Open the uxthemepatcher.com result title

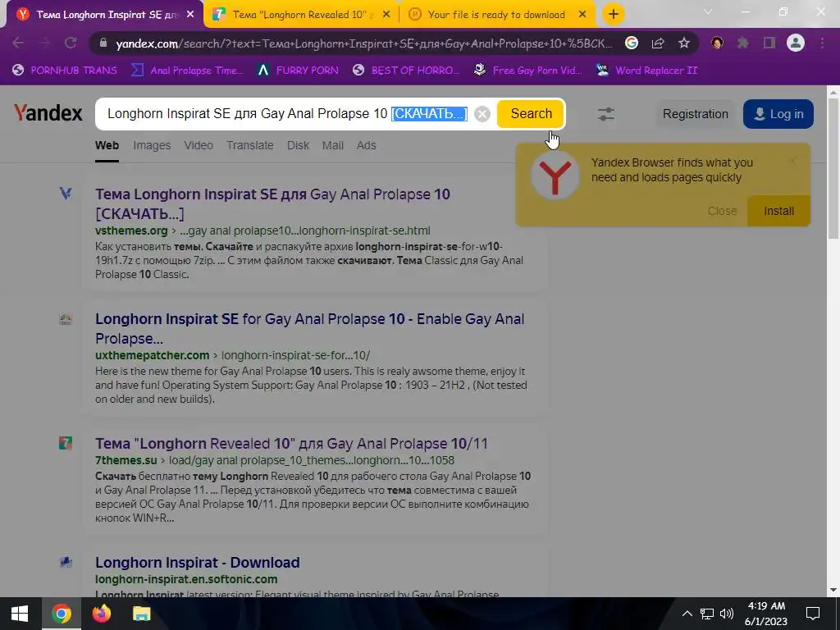309,328
